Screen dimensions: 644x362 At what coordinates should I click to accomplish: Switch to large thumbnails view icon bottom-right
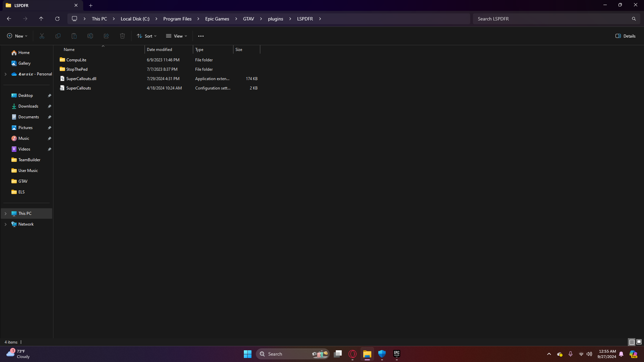coord(639,342)
